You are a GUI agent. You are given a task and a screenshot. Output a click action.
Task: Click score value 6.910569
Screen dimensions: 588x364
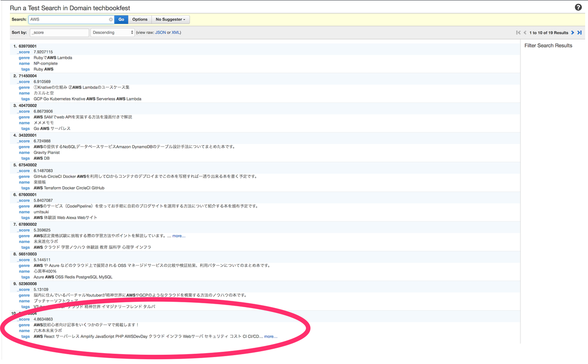pyautogui.click(x=42, y=82)
